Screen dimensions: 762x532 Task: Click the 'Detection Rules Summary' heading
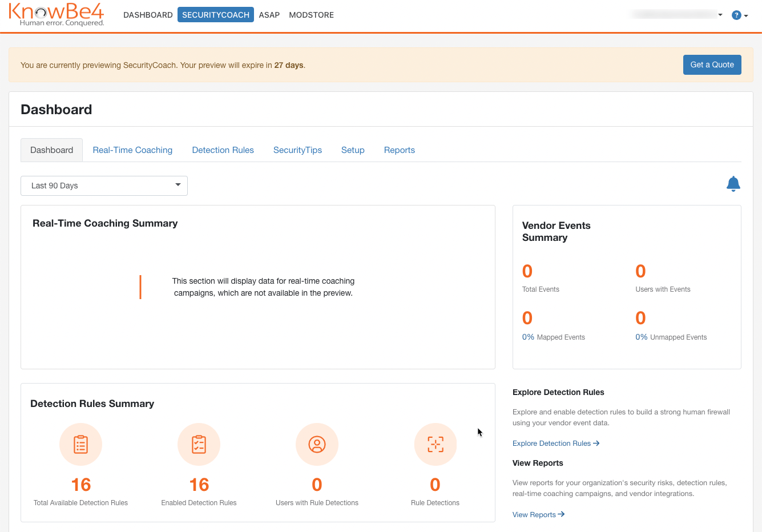pyautogui.click(x=92, y=404)
